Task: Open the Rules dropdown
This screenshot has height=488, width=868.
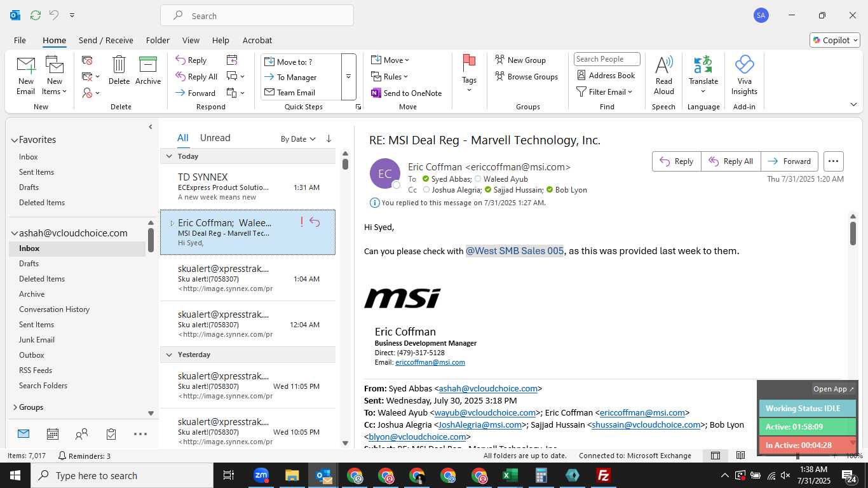Action: tap(390, 76)
